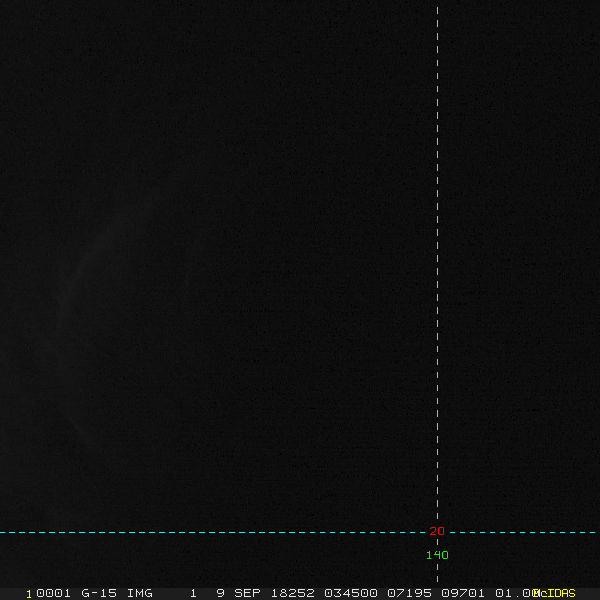Image resolution: width=600 pixels, height=600 pixels.
Task: Select the 9 SEP date text
Action: click(238, 593)
